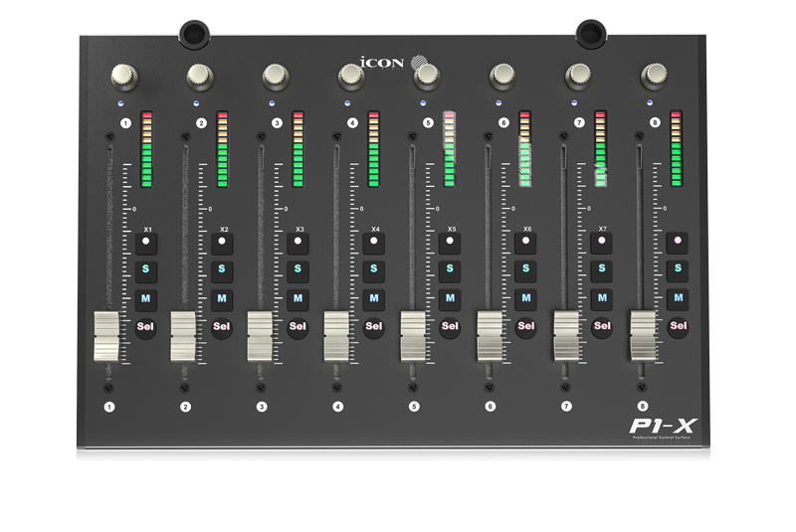Click the level meter on channel 1
The image size is (796, 532).
146,149
